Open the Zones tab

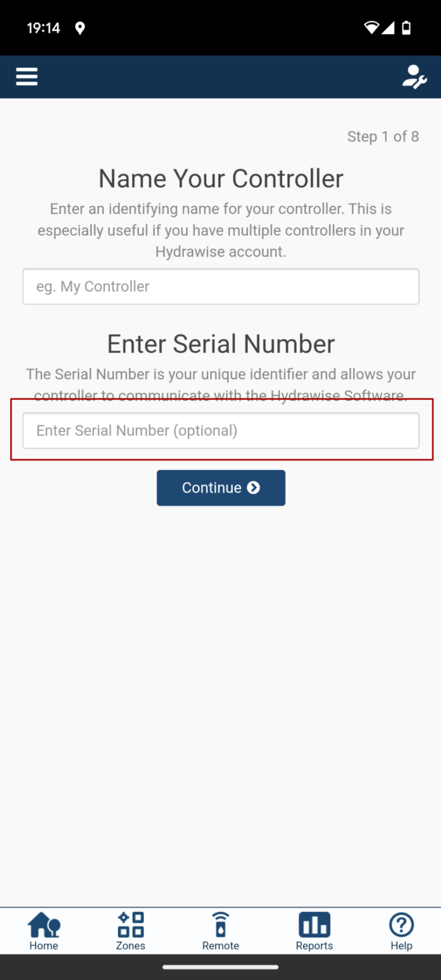coord(131,931)
